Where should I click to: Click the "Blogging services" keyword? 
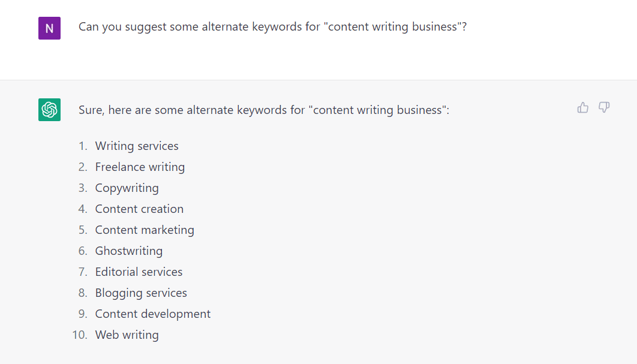click(x=141, y=293)
